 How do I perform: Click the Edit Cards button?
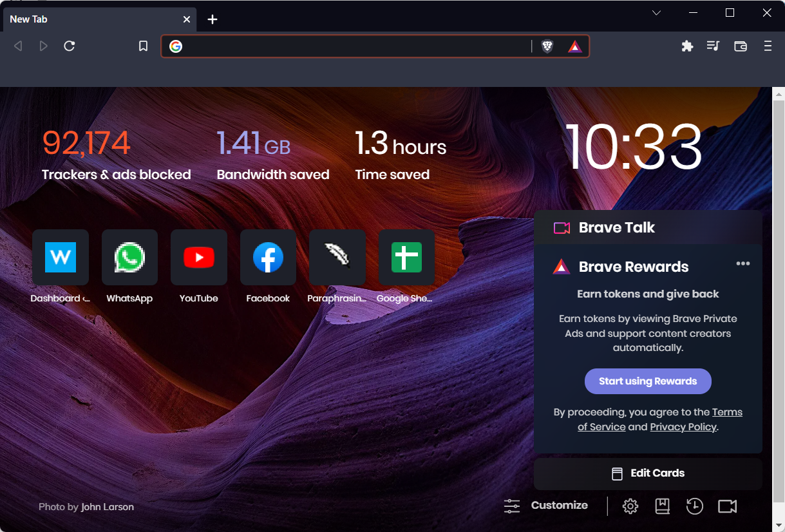click(648, 473)
